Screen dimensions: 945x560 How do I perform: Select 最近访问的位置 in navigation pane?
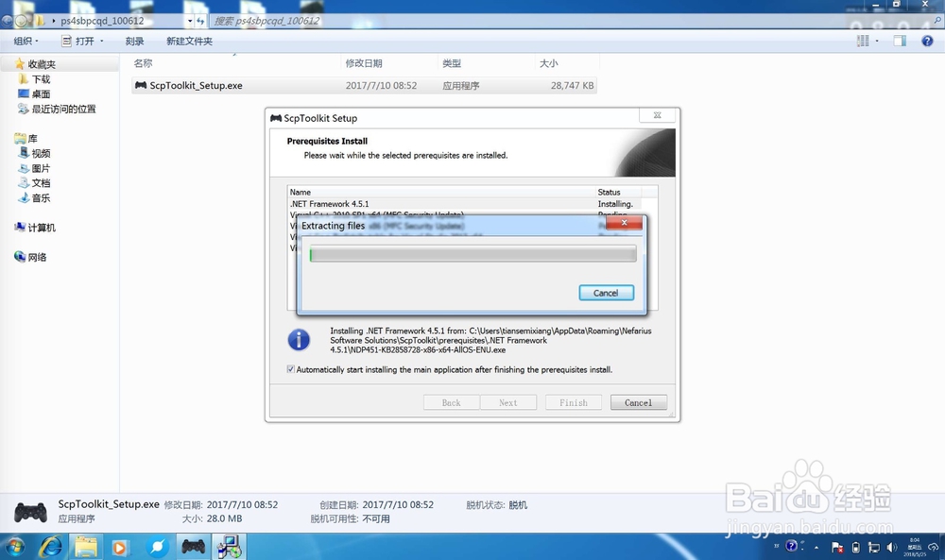point(63,109)
